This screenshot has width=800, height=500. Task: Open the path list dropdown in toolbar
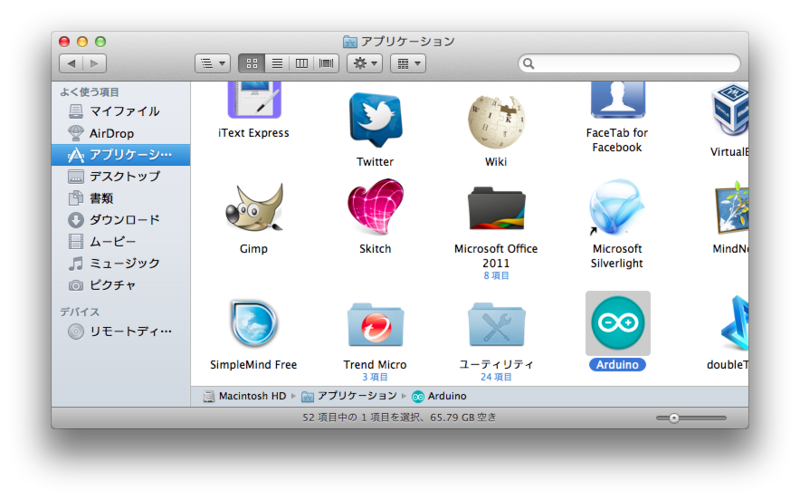point(213,63)
